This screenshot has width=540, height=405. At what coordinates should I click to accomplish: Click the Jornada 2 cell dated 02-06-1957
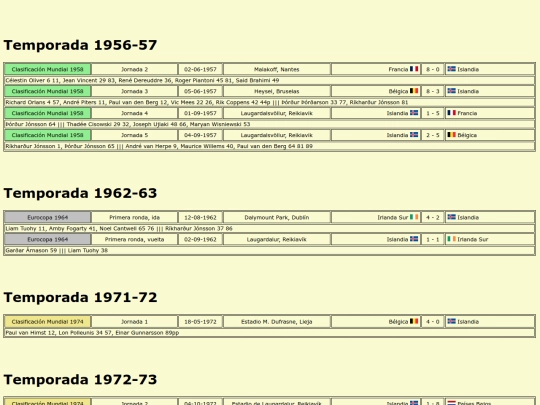click(x=135, y=69)
